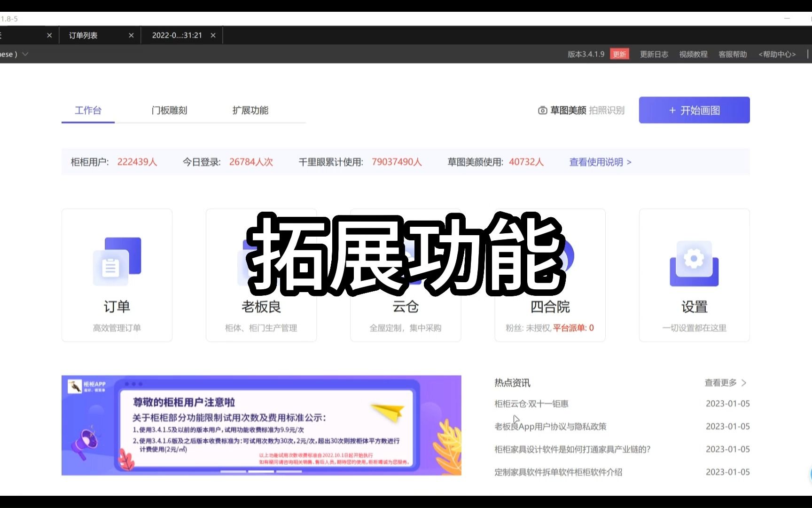
Task: Open the 四合院 card title
Action: coord(550,307)
